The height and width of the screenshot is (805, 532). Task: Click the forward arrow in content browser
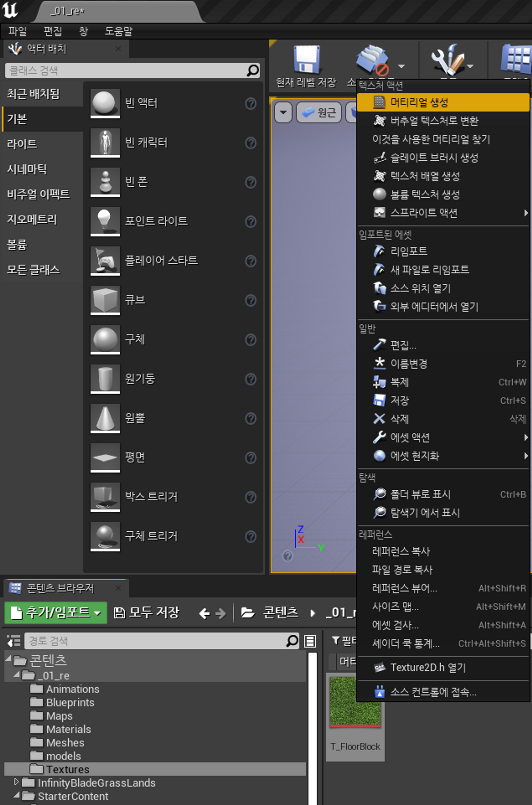(x=221, y=613)
